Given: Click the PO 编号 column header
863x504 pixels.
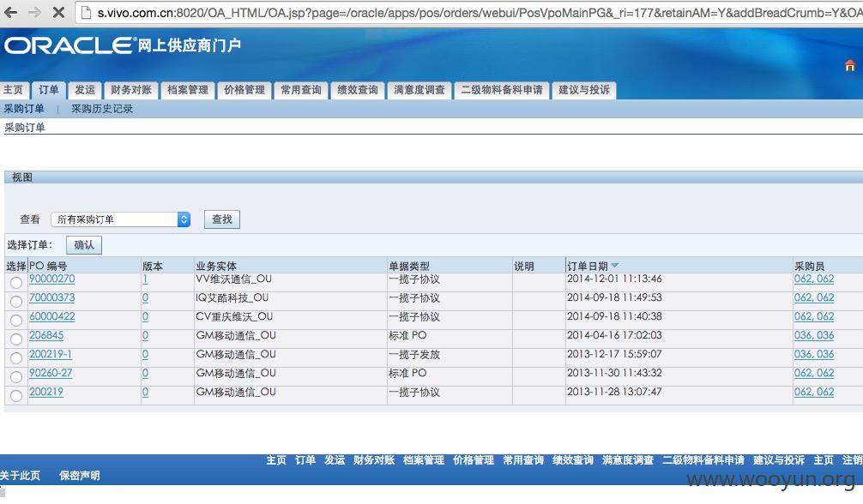Looking at the screenshot, I should [x=48, y=266].
